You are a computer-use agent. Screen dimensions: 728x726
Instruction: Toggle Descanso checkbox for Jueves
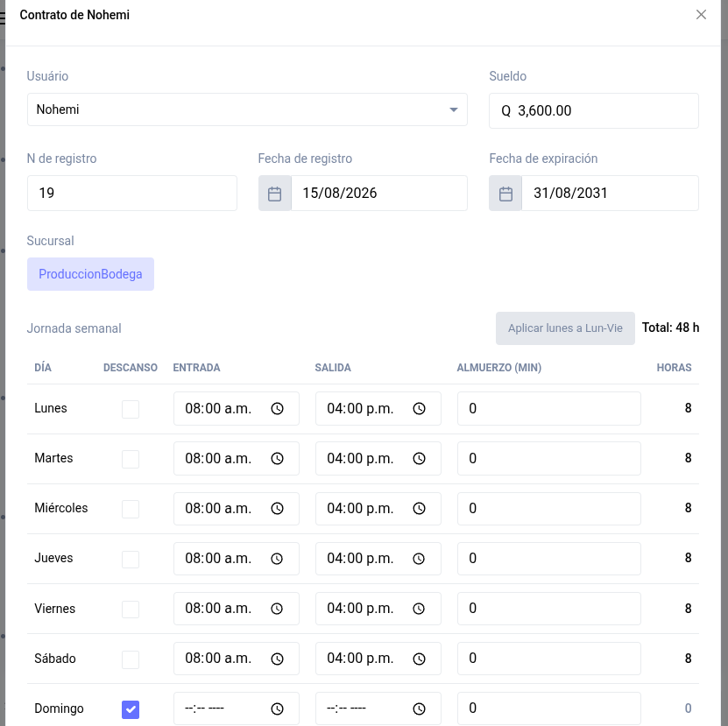click(131, 559)
